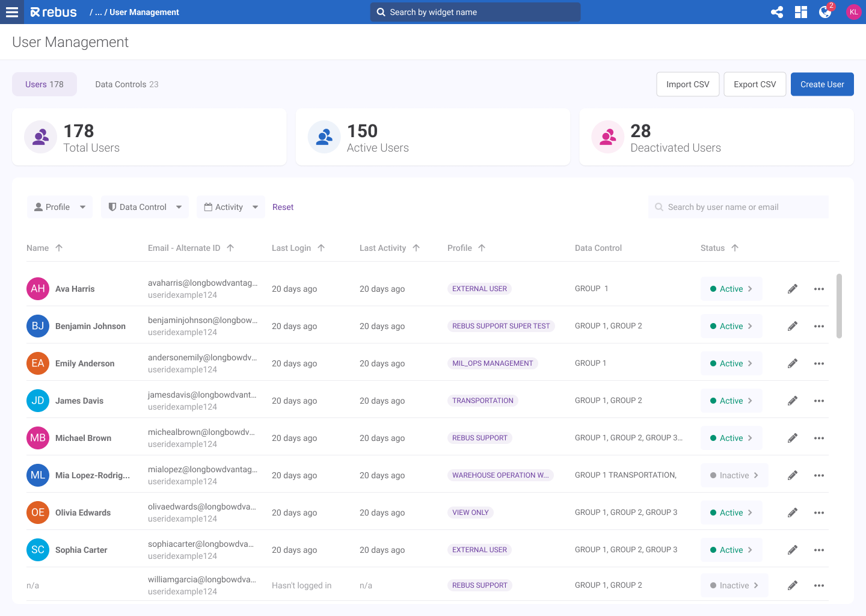Viewport: 866px width, 616px height.
Task: Select the Deactivated Users summary card
Action: click(716, 137)
